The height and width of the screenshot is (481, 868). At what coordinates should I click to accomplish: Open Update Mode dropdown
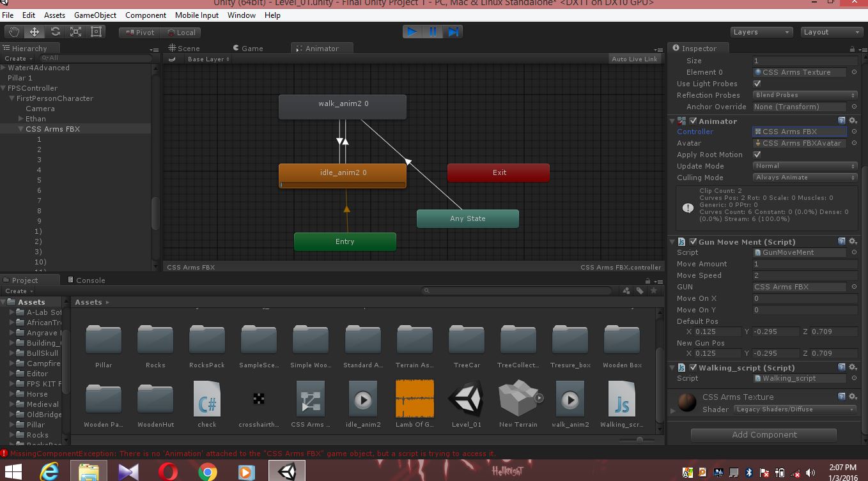tap(805, 166)
